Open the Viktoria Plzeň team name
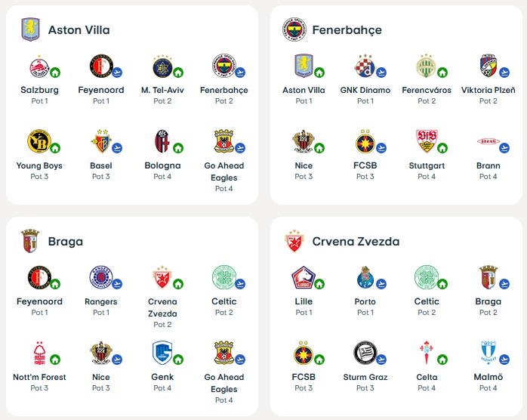 (x=488, y=90)
